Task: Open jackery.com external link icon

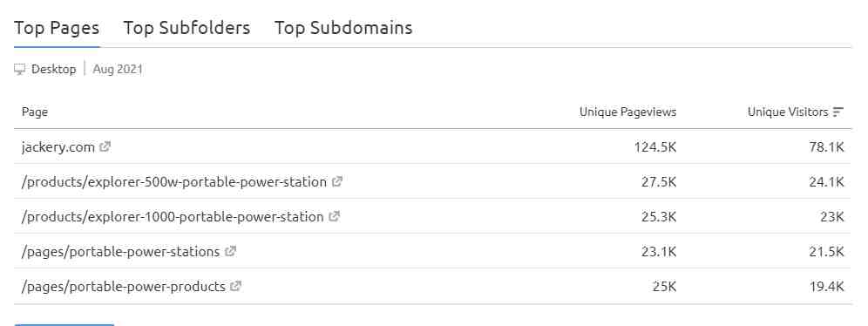Action: tap(105, 147)
